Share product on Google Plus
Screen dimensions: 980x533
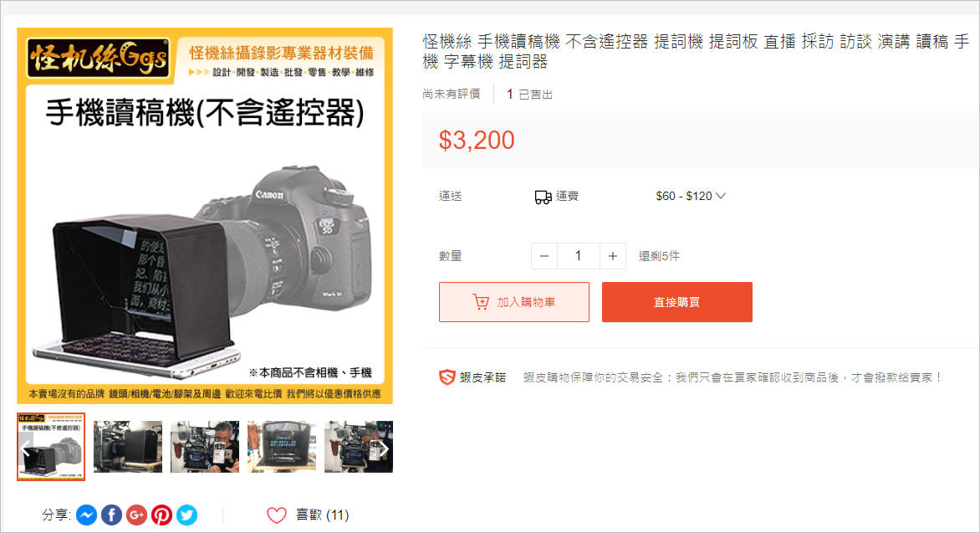pyautogui.click(x=137, y=515)
